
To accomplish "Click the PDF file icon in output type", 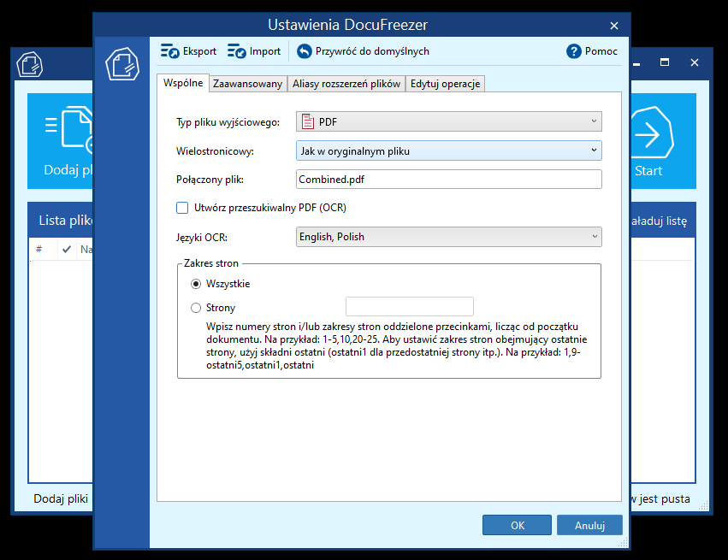I will tap(307, 121).
